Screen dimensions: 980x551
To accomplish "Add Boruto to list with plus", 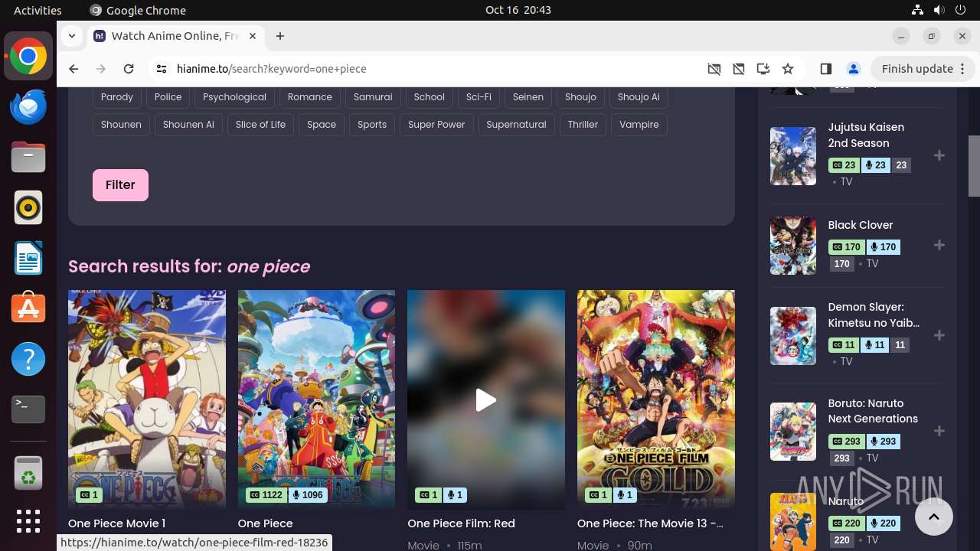I will [x=939, y=431].
